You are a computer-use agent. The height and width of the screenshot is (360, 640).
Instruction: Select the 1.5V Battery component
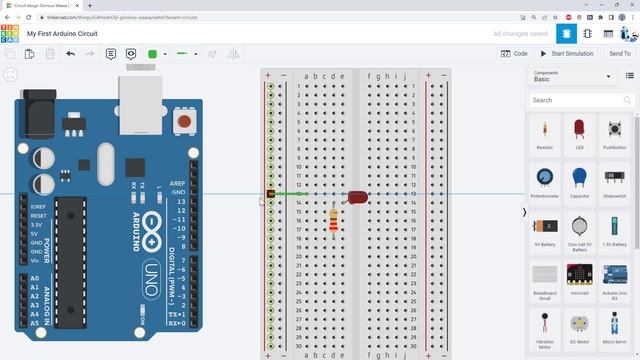[x=614, y=231]
